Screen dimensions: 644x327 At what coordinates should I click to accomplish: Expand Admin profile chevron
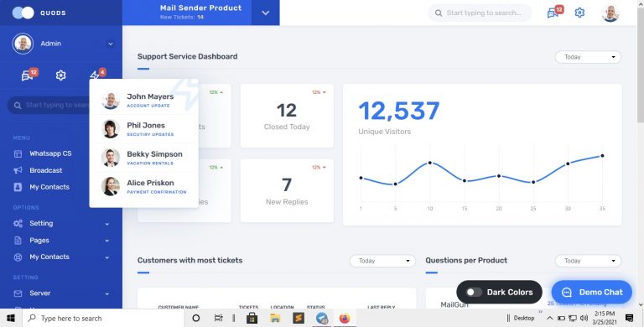[x=111, y=44]
